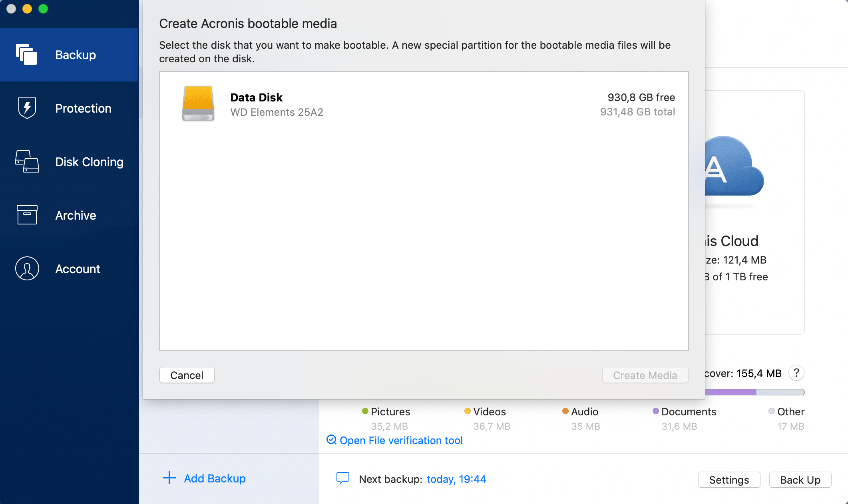
Task: Click the question mark help icon
Action: click(x=796, y=373)
